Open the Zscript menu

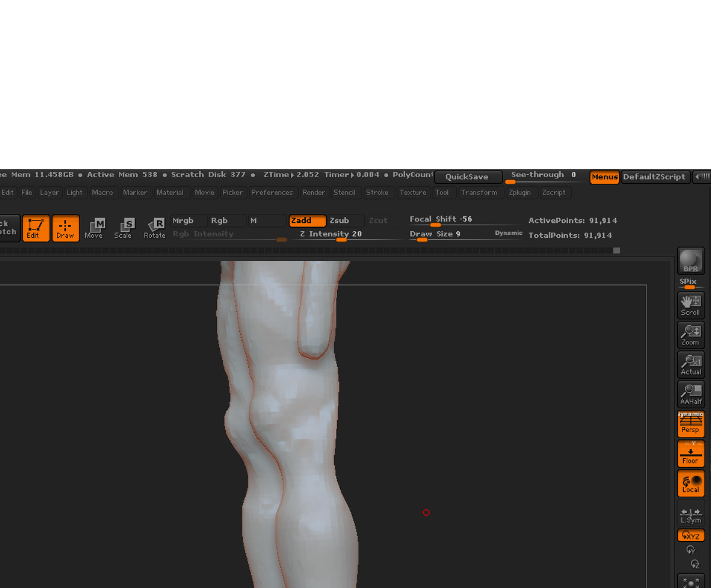point(554,193)
